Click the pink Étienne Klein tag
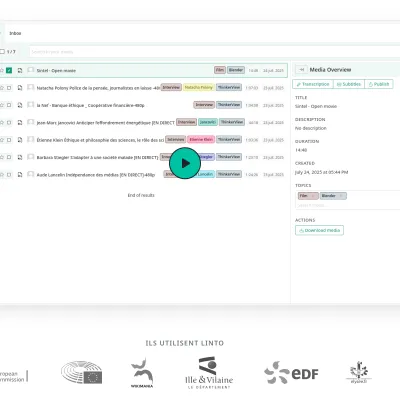The width and height of the screenshot is (400, 400). [x=201, y=139]
